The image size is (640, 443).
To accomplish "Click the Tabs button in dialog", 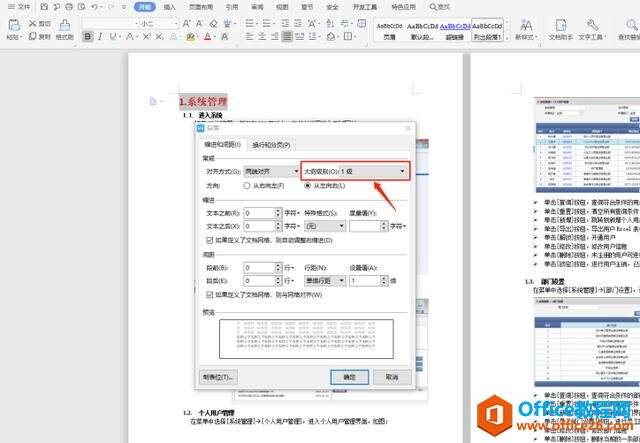I will (218, 377).
